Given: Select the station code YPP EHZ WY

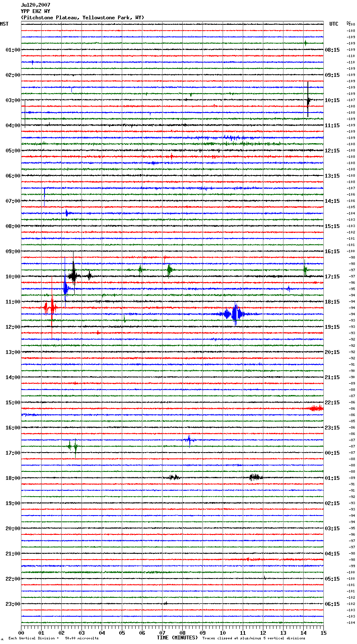Looking at the screenshot, I should 36,11.
